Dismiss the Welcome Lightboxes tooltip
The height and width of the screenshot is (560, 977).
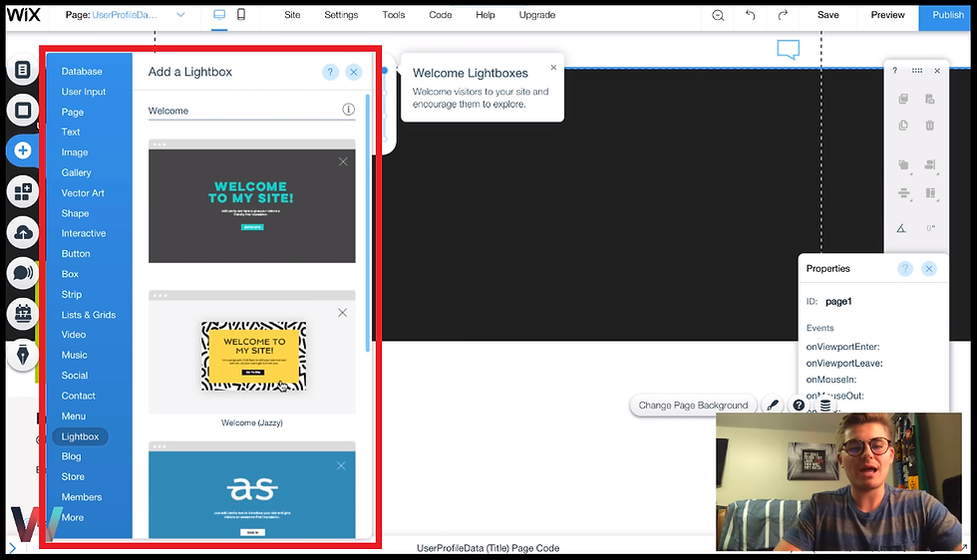[553, 68]
